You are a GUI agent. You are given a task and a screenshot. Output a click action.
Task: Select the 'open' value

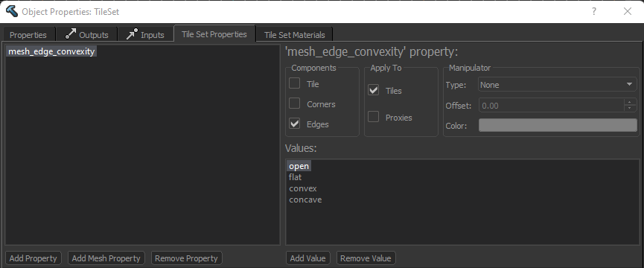pyautogui.click(x=299, y=166)
